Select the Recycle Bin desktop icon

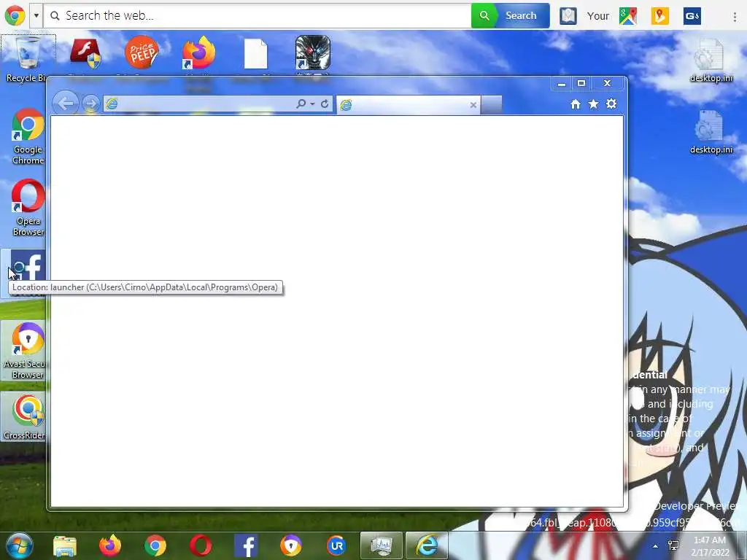point(28,59)
